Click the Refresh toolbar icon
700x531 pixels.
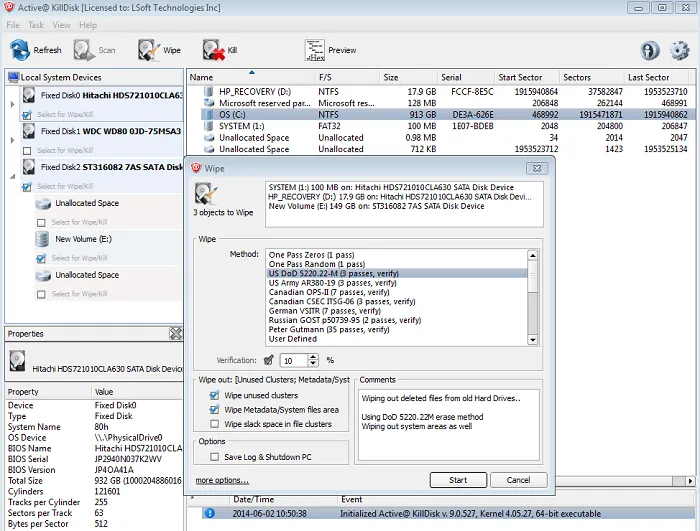tap(20, 50)
